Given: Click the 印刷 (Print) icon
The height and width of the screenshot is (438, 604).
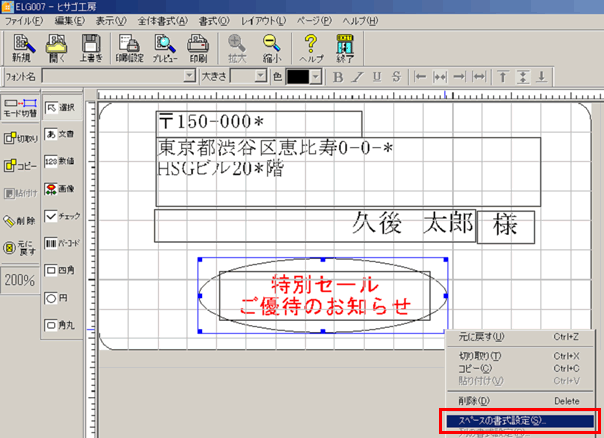Looking at the screenshot, I should (198, 46).
